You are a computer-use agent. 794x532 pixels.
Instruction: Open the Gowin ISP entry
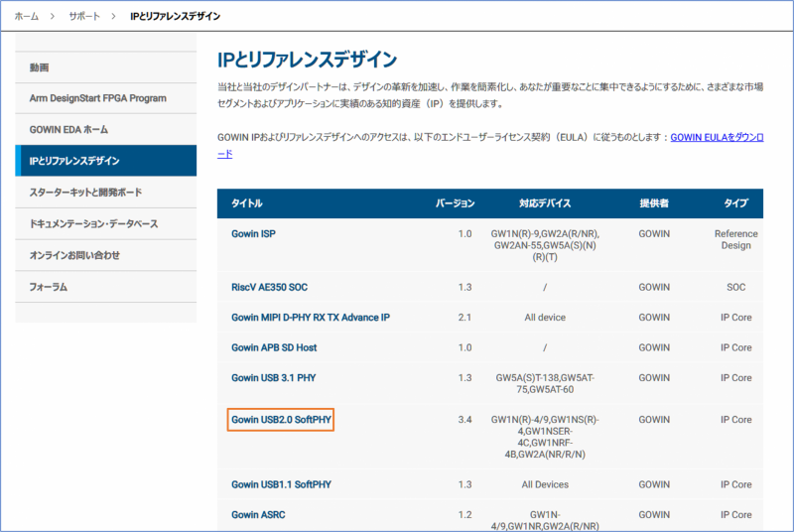(253, 234)
